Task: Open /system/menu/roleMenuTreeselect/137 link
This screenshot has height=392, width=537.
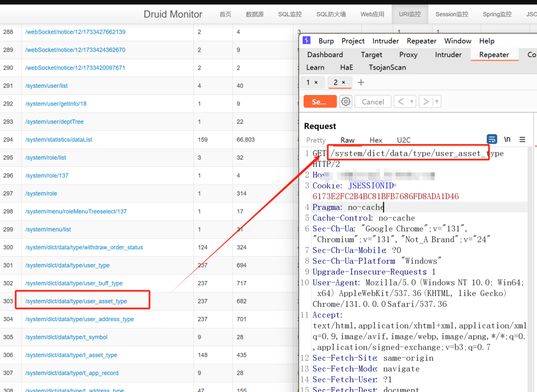Action: [x=76, y=211]
